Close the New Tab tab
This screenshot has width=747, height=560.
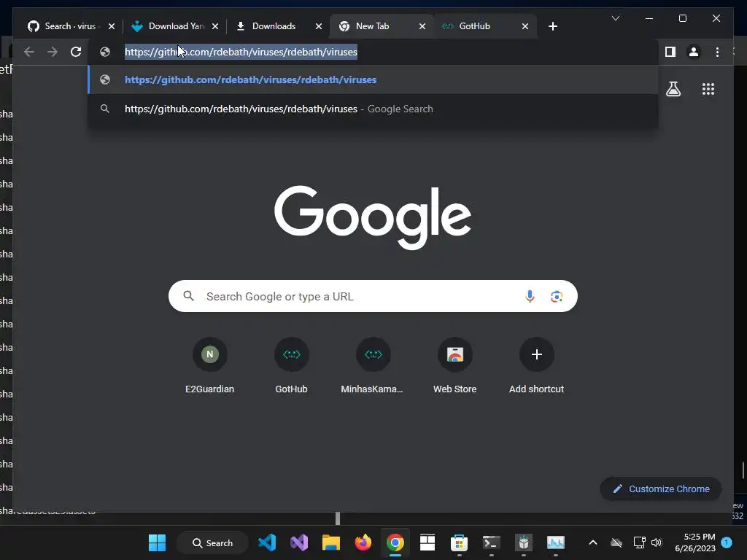(x=422, y=26)
